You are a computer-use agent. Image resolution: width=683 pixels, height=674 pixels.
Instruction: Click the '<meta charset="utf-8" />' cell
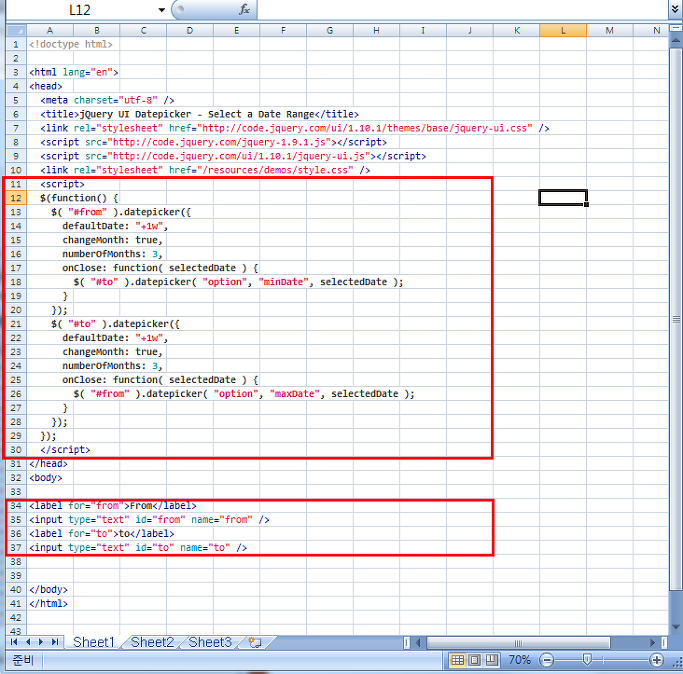pyautogui.click(x=107, y=100)
